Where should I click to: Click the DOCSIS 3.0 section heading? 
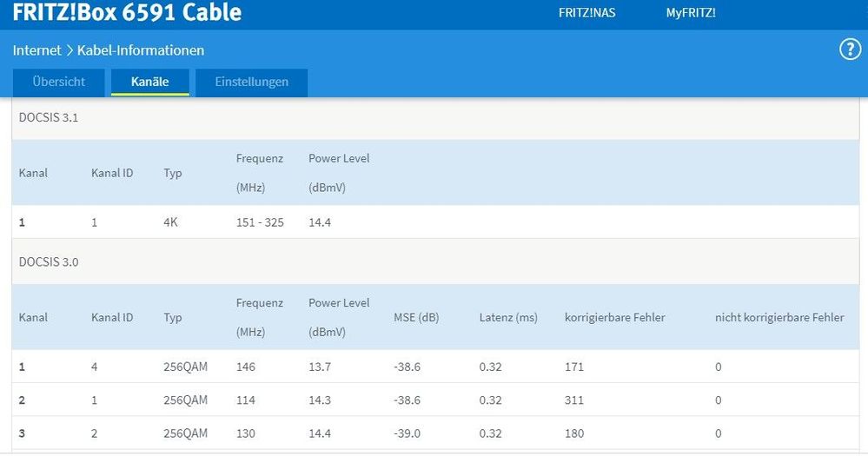pyautogui.click(x=49, y=261)
